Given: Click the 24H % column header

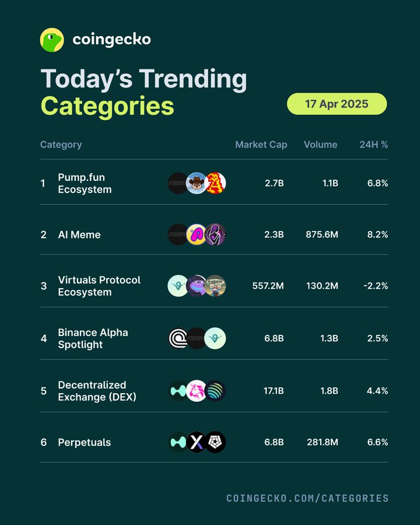Looking at the screenshot, I should tap(374, 145).
